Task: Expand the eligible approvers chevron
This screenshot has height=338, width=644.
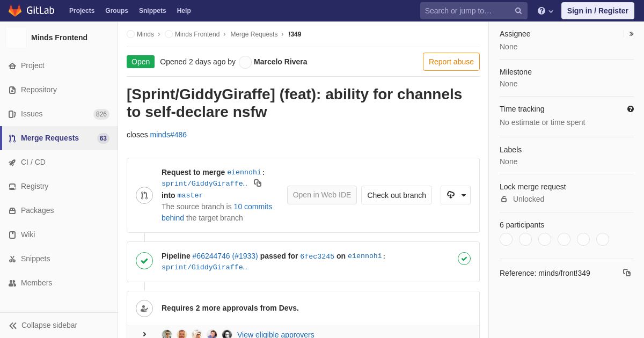Action: point(144,334)
